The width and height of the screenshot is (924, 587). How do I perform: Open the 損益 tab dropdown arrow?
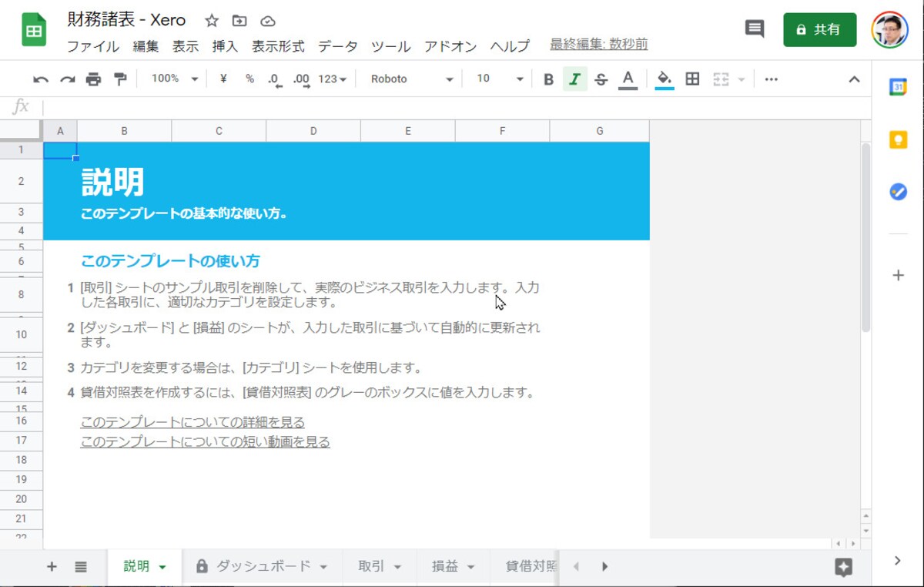coord(471,568)
